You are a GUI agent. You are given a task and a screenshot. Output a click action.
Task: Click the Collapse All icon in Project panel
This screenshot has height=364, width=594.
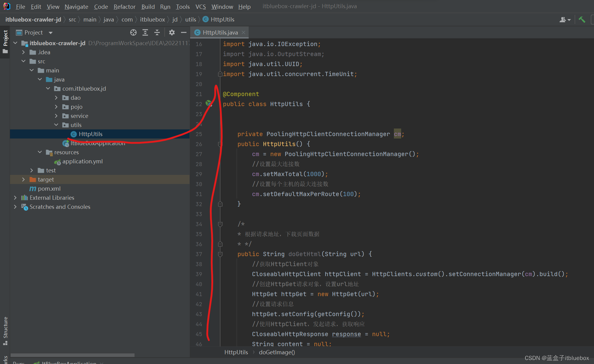click(157, 32)
